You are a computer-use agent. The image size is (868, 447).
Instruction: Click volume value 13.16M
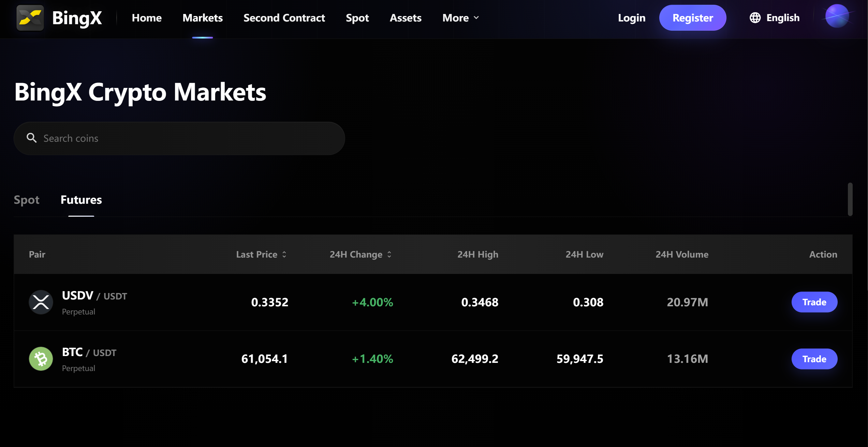coord(688,359)
